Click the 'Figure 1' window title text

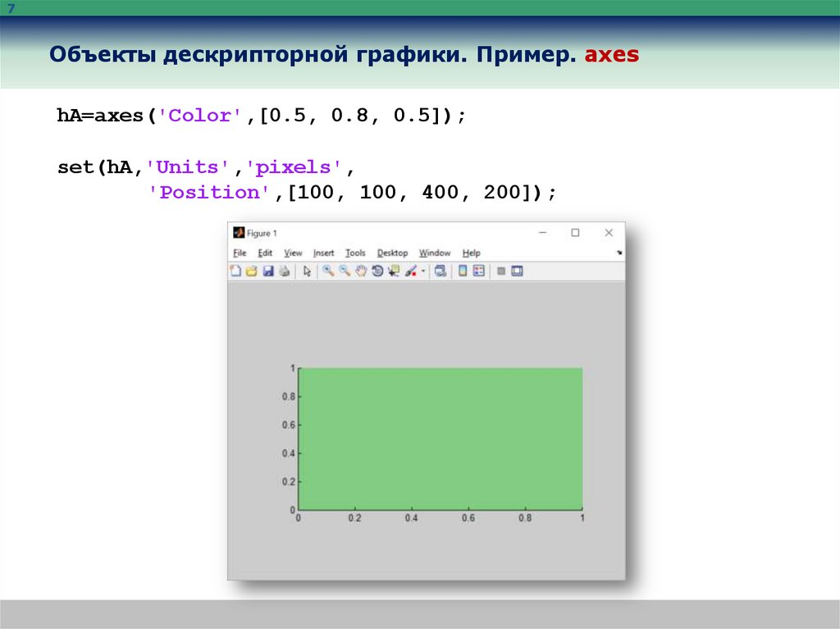[x=262, y=233]
